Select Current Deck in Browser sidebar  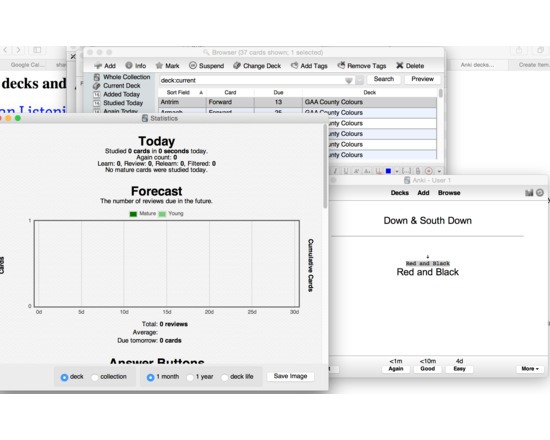point(117,86)
